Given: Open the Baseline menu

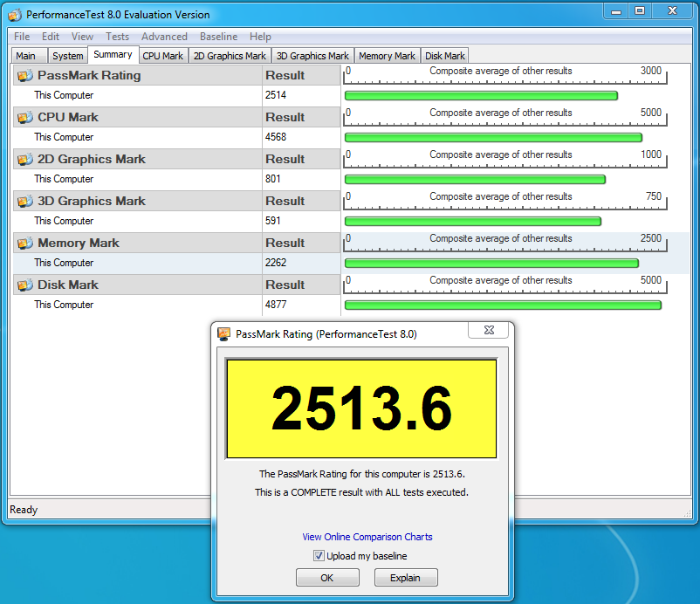Looking at the screenshot, I should pyautogui.click(x=219, y=37).
